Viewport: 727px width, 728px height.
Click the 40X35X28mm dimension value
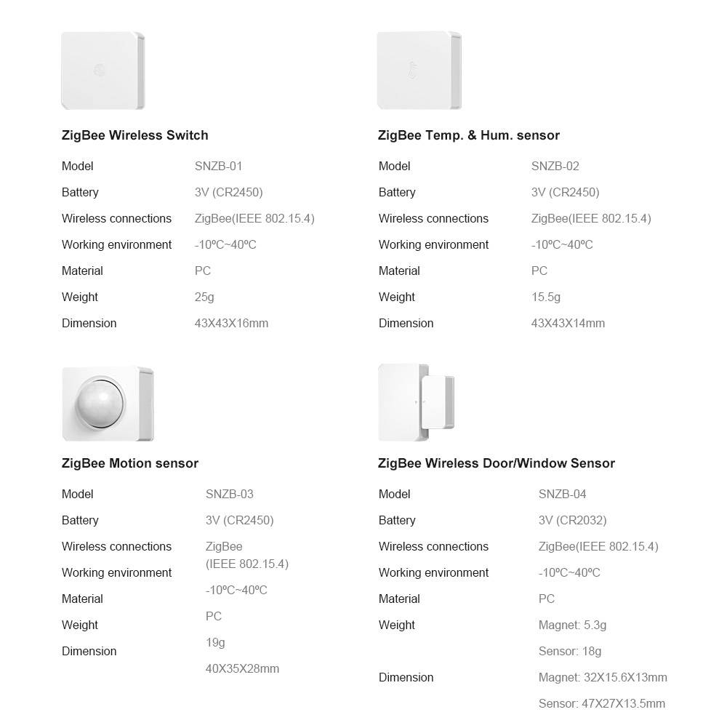tap(242, 668)
